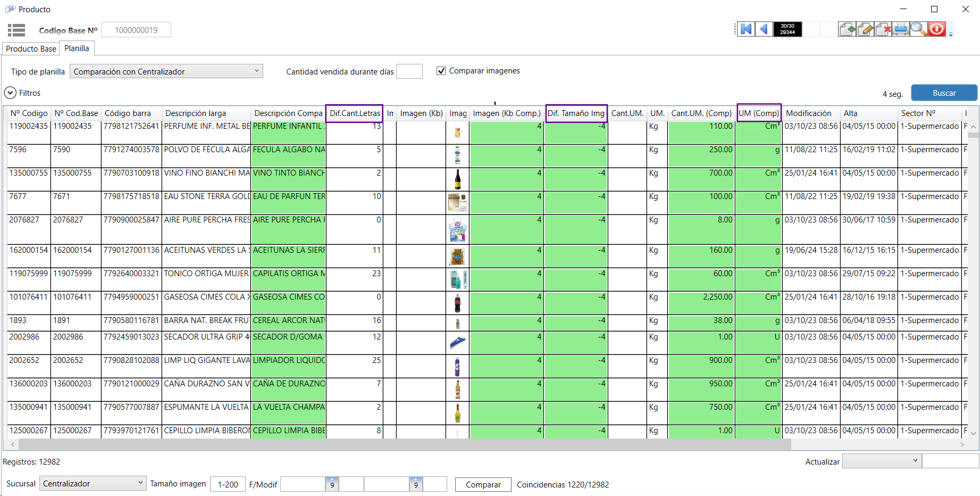This screenshot has width=980, height=496.
Task: Click the Cantidad vendida durante días field
Action: [x=409, y=71]
